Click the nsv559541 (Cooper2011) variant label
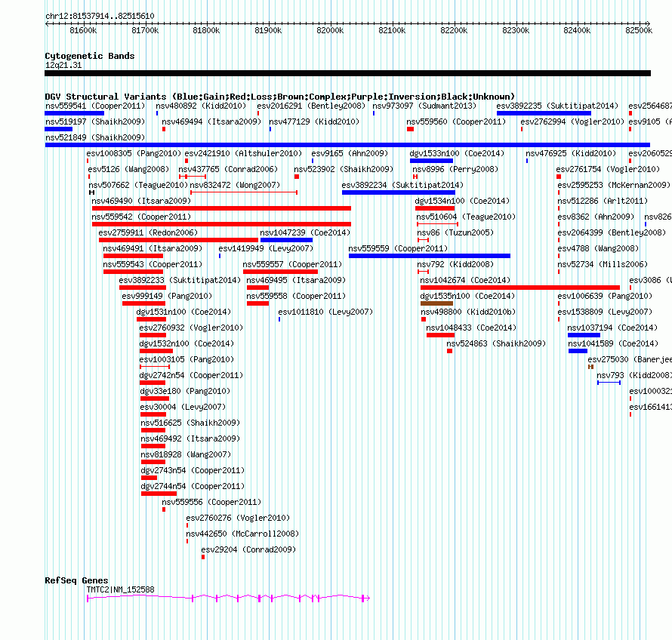This screenshot has width=672, height=640. 95,106
